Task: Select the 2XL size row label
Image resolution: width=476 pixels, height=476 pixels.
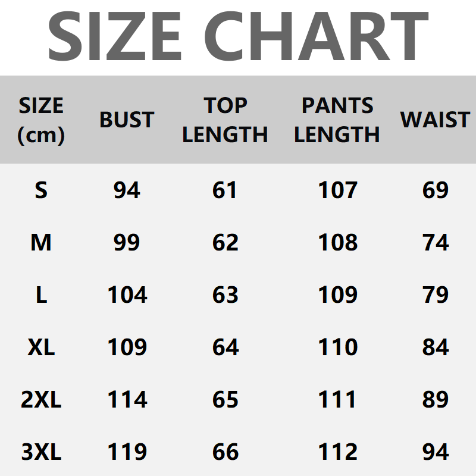Action: point(40,400)
